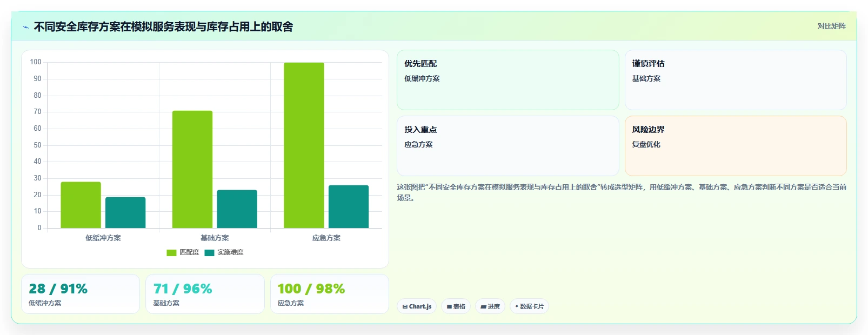868x335 pixels.
Task: Click the 对比矩阵 label in header
Action: click(831, 26)
